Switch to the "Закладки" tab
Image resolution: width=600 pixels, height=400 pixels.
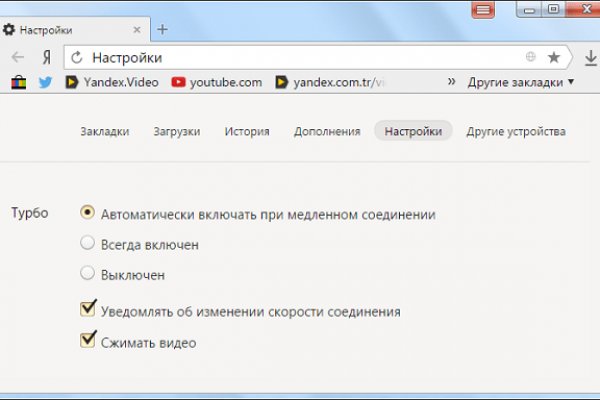click(x=105, y=131)
